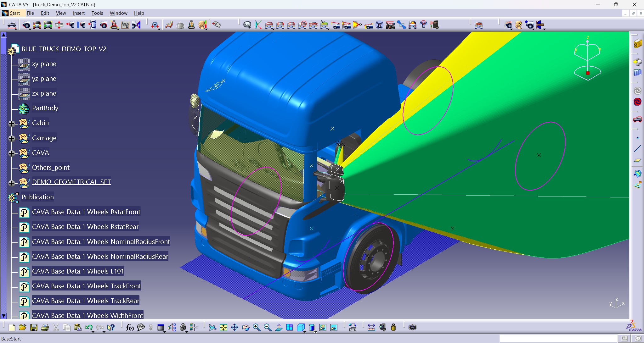Image resolution: width=644 pixels, height=343 pixels.
Task: Click the tree scrollbar down arrow
Action: pyautogui.click(x=3, y=316)
